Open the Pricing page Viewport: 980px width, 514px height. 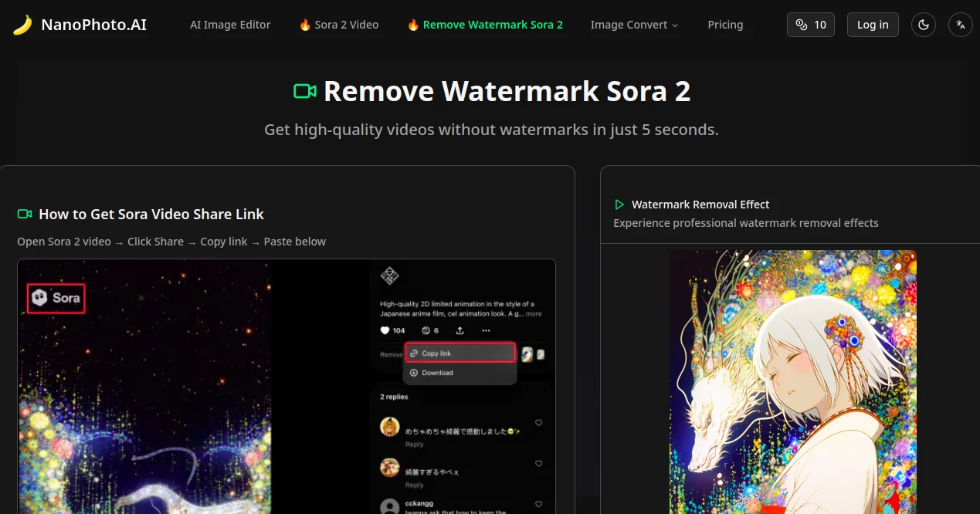(x=724, y=24)
